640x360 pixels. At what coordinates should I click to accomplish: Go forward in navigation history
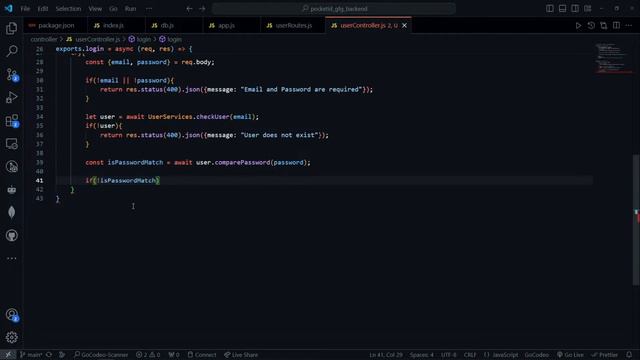click(202, 9)
